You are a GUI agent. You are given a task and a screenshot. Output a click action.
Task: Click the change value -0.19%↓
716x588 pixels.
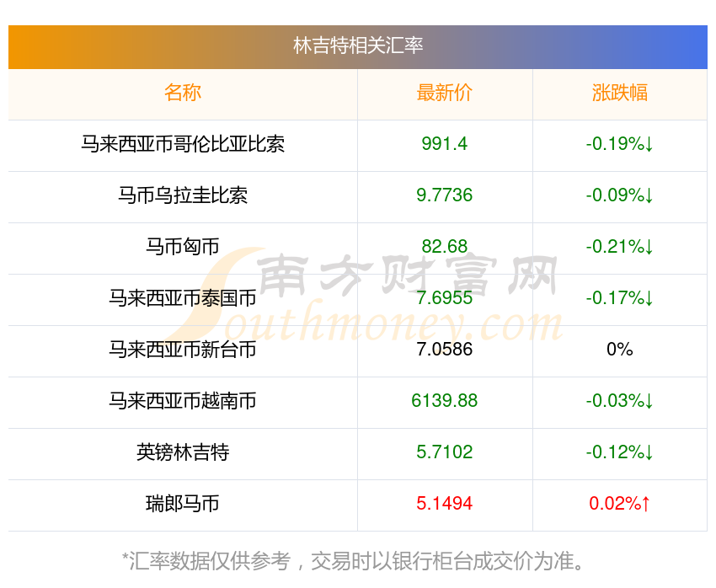(x=620, y=144)
